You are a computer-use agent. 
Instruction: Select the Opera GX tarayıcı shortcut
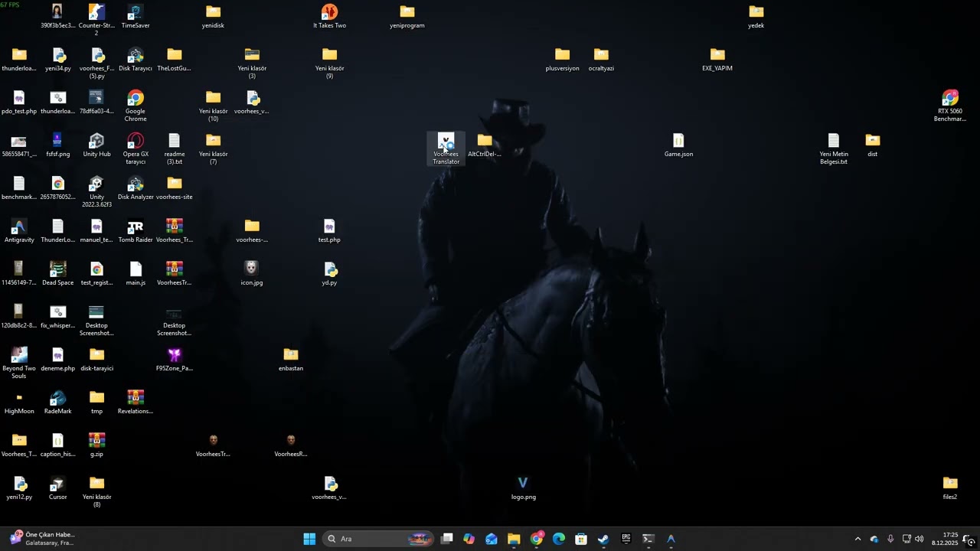(136, 148)
